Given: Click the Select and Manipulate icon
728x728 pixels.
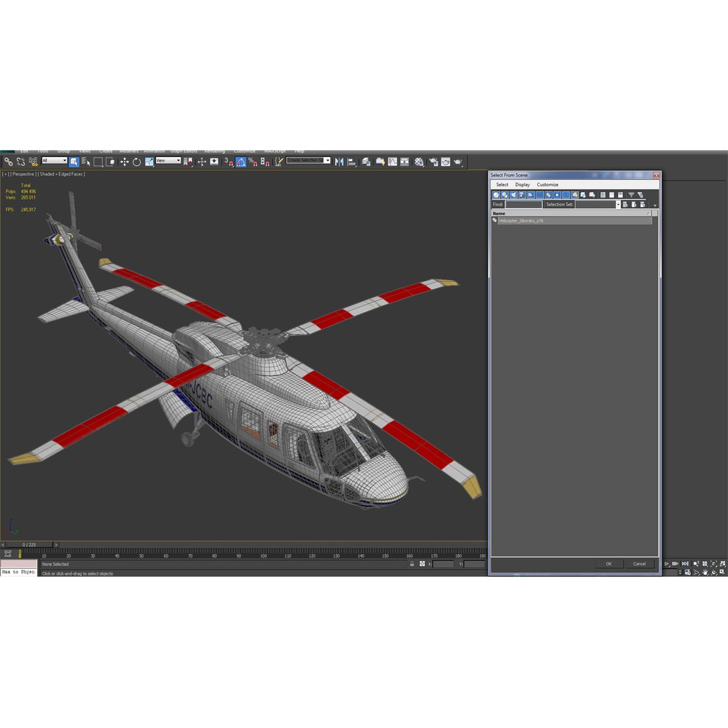Looking at the screenshot, I should click(x=202, y=162).
